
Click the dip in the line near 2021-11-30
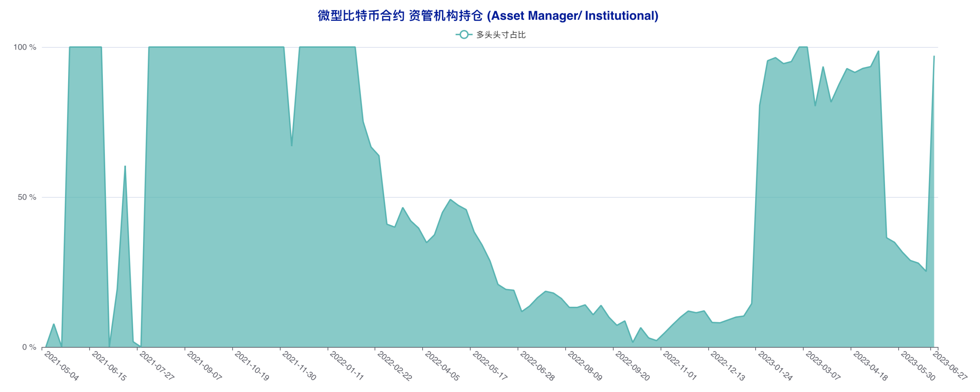[292, 145]
